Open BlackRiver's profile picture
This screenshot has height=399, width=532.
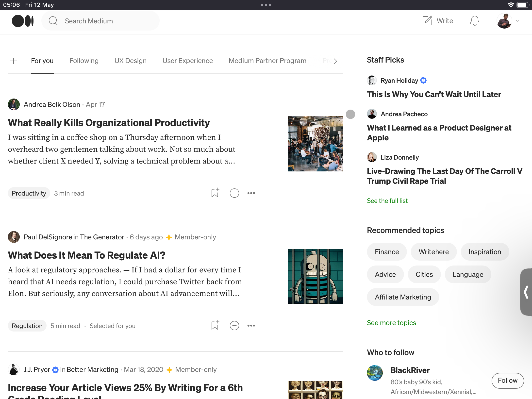coord(375,373)
